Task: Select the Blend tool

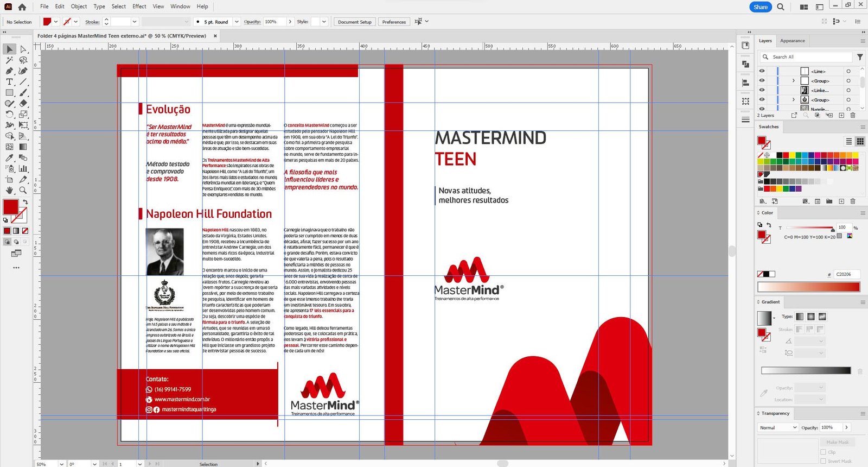Action: pyautogui.click(x=23, y=157)
